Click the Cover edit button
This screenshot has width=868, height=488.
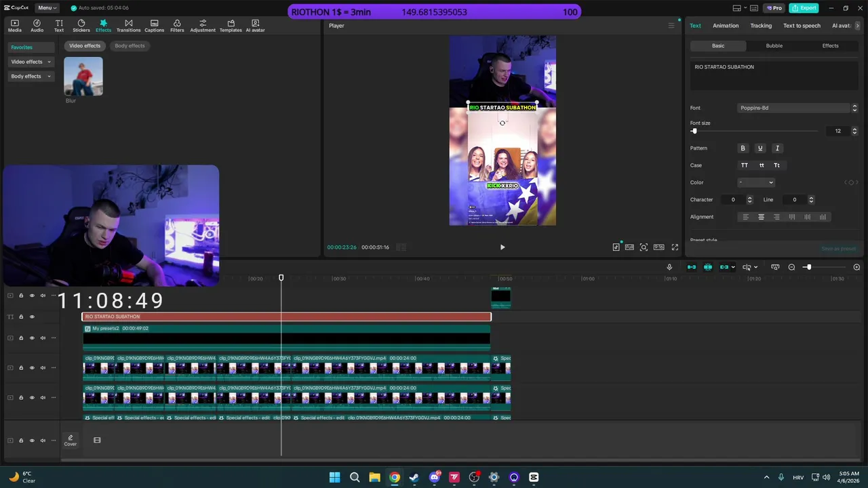pyautogui.click(x=71, y=440)
